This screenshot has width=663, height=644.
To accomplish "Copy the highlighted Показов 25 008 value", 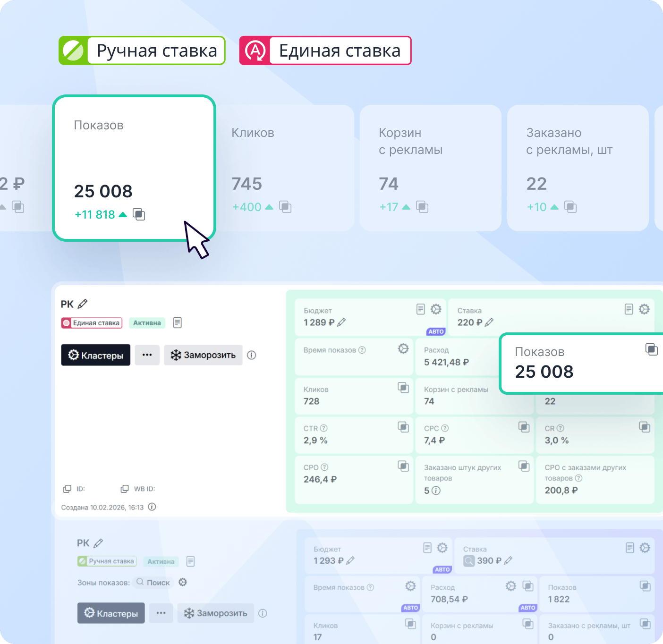I will [652, 349].
